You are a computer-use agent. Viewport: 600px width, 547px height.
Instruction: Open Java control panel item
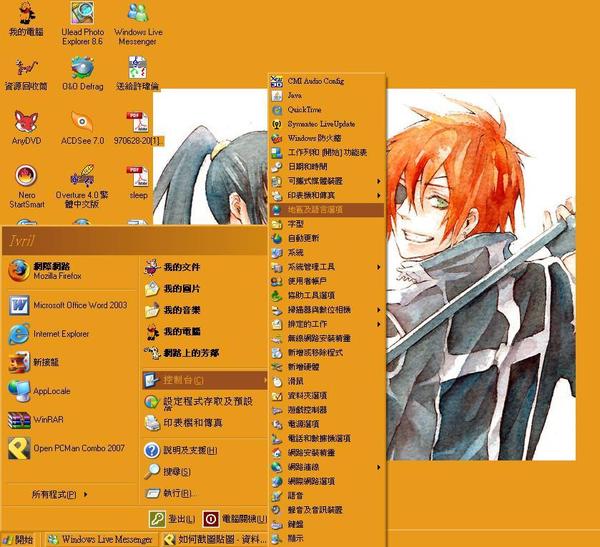[x=327, y=95]
